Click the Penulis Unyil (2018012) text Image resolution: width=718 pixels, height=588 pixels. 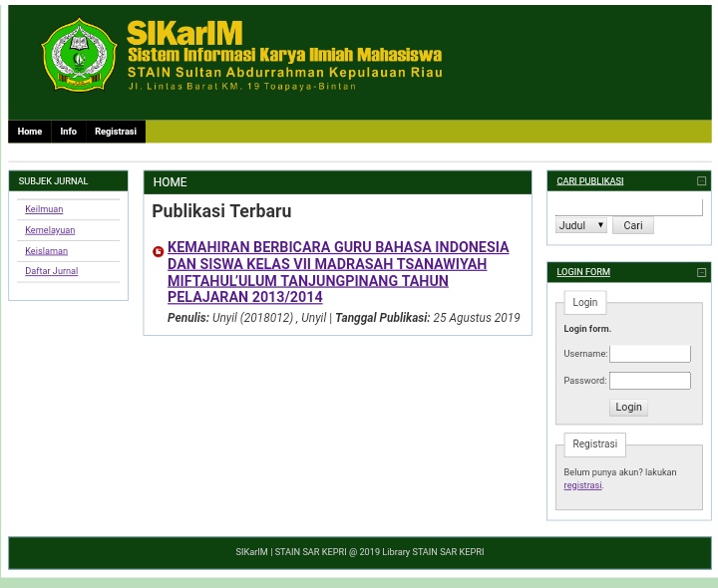click(x=230, y=318)
